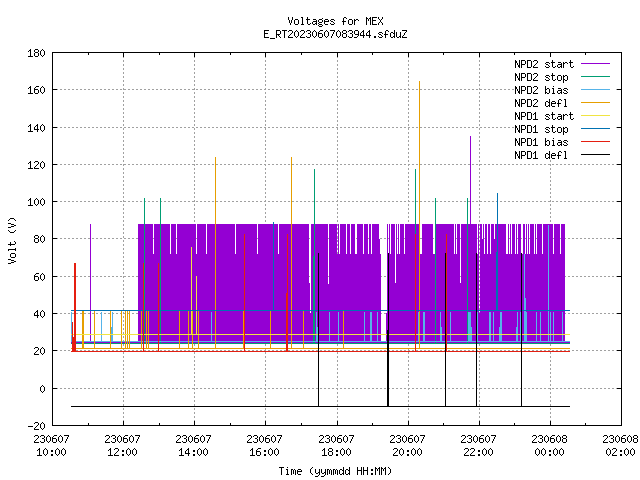
Task: Click the yellow NPD1 start legend line
Action: tap(595, 116)
